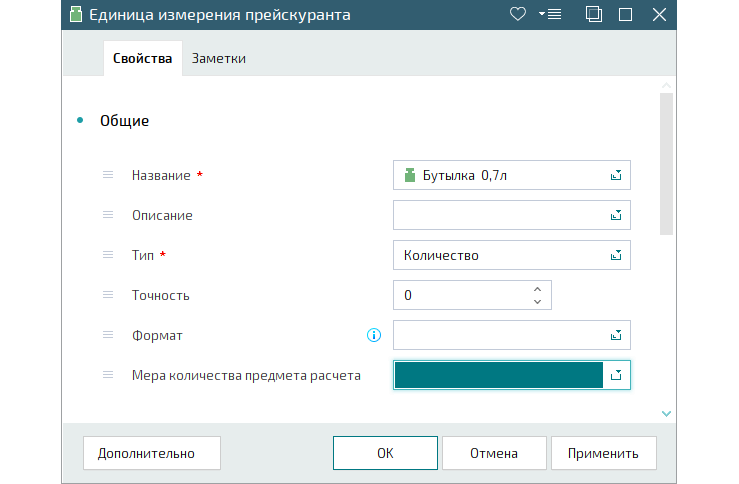The image size is (739, 484).
Task: Open the Формат field dropdown arrow
Action: coord(616,335)
